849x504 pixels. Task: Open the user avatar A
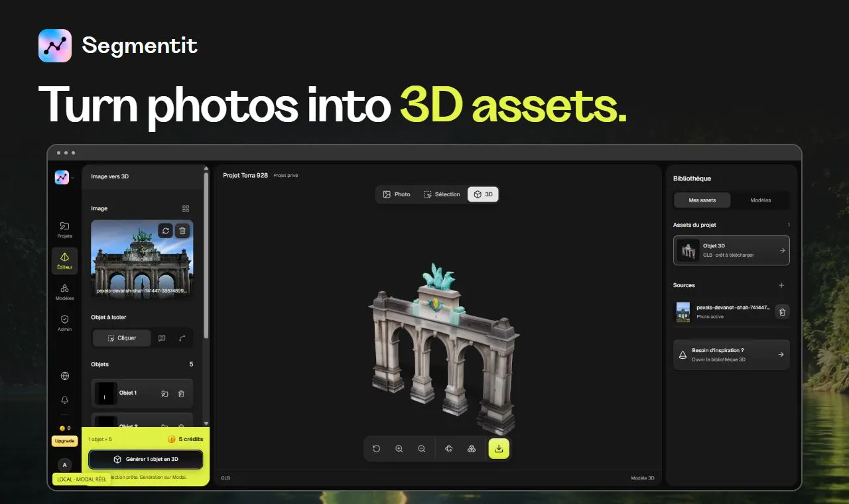pos(64,465)
